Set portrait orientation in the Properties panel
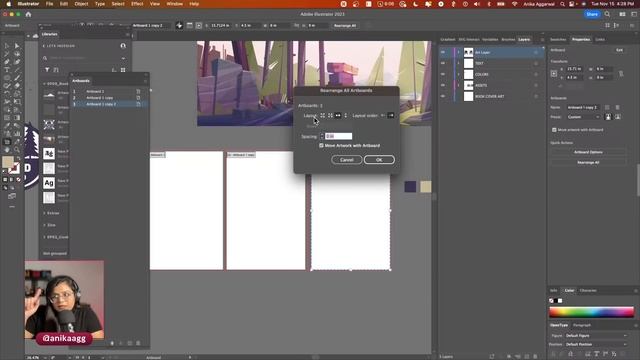640x360 pixels. click(x=608, y=117)
